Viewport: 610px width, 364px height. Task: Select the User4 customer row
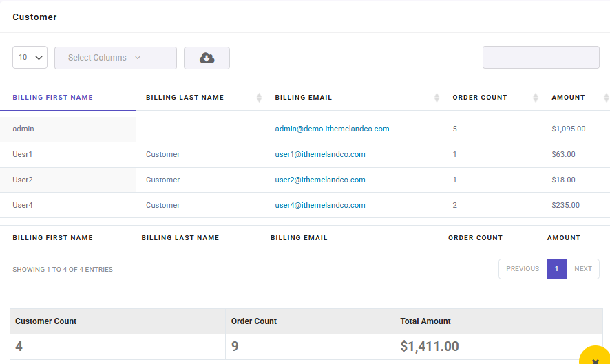(305, 205)
